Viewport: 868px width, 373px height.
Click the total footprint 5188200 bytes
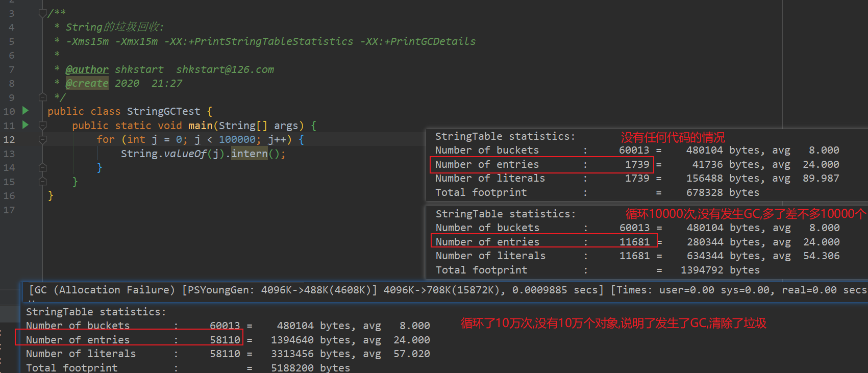coord(311,368)
